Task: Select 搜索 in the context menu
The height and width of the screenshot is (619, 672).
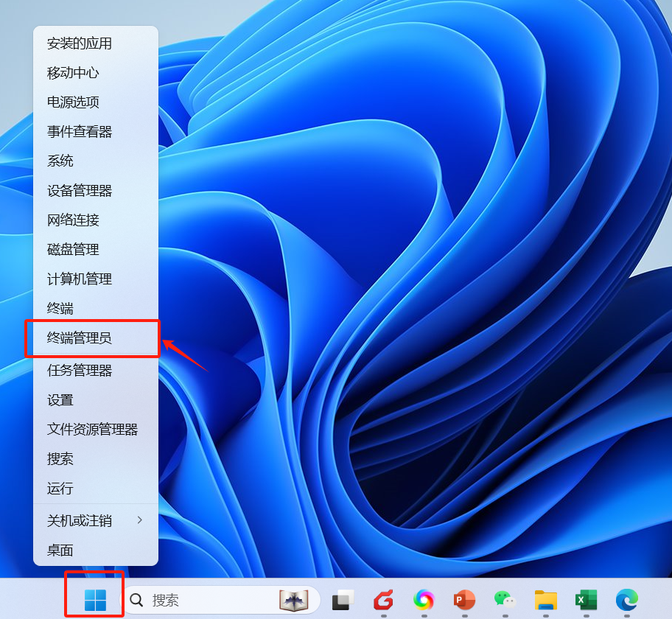Action: (x=96, y=458)
